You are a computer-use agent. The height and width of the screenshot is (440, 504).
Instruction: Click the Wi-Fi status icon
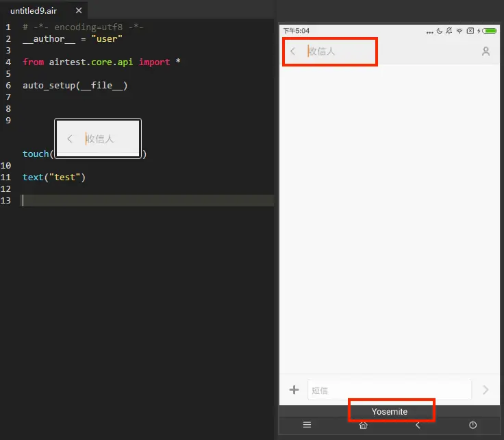point(459,31)
